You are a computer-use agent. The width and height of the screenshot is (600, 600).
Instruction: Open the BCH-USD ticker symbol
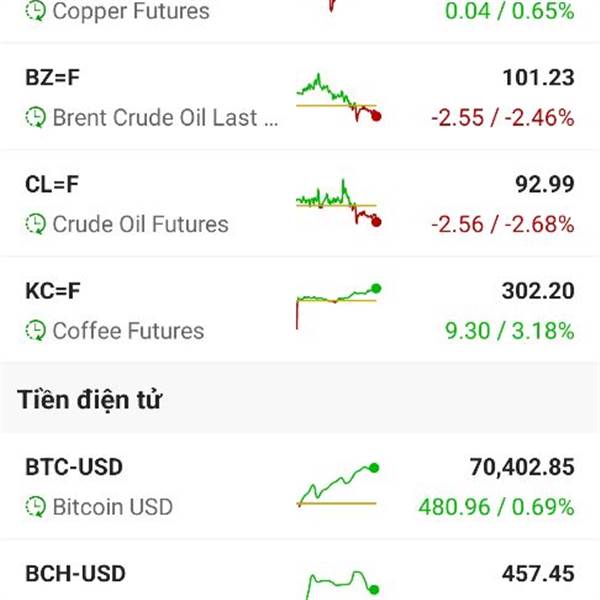coord(75,574)
